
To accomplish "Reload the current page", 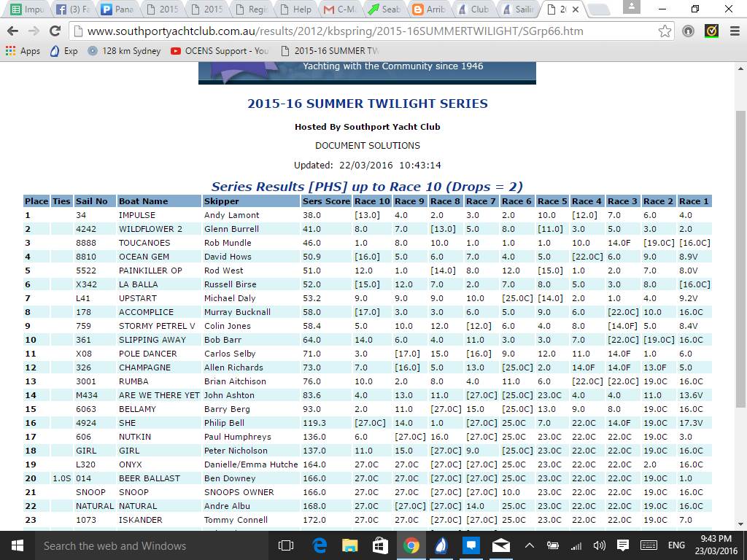I will [55, 31].
